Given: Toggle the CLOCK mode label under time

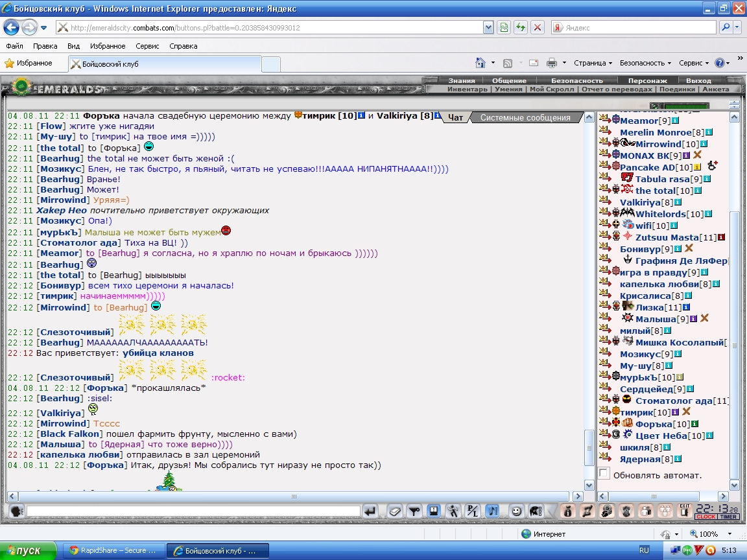Looking at the screenshot, I should (705, 517).
